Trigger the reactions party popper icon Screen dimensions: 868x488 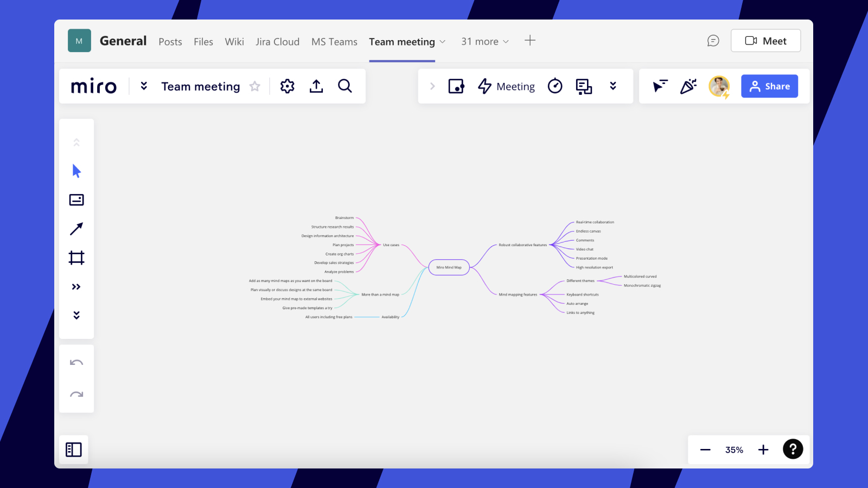click(x=688, y=86)
